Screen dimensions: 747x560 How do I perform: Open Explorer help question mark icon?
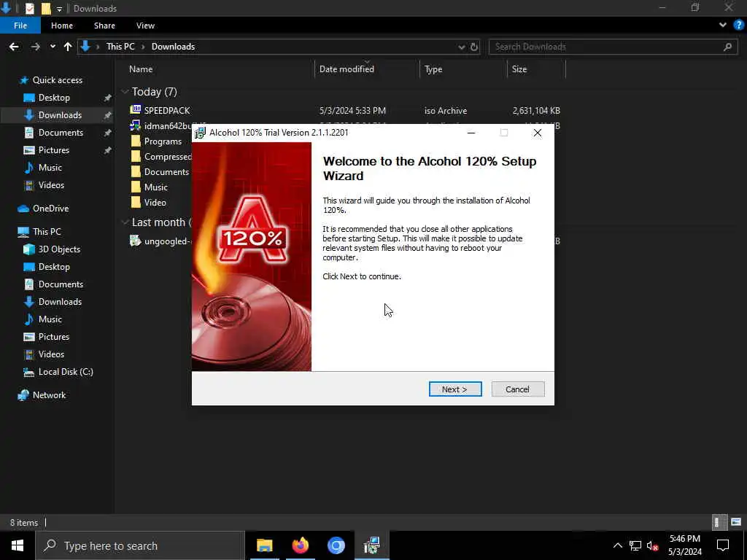739,25
